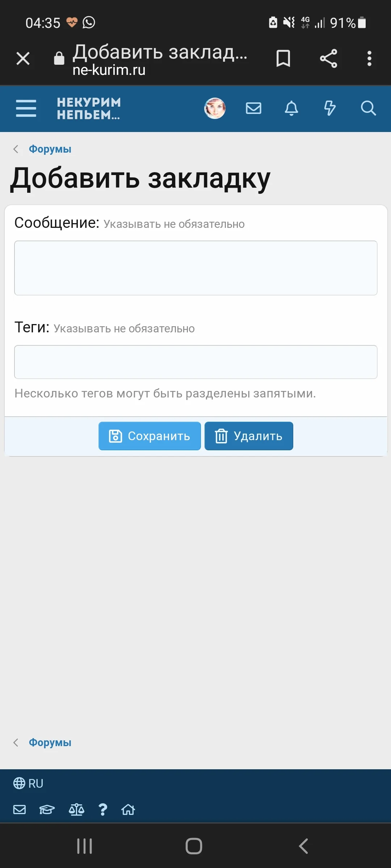Click the bottom Форумы breadcrumb link
The height and width of the screenshot is (868, 391).
[50, 743]
